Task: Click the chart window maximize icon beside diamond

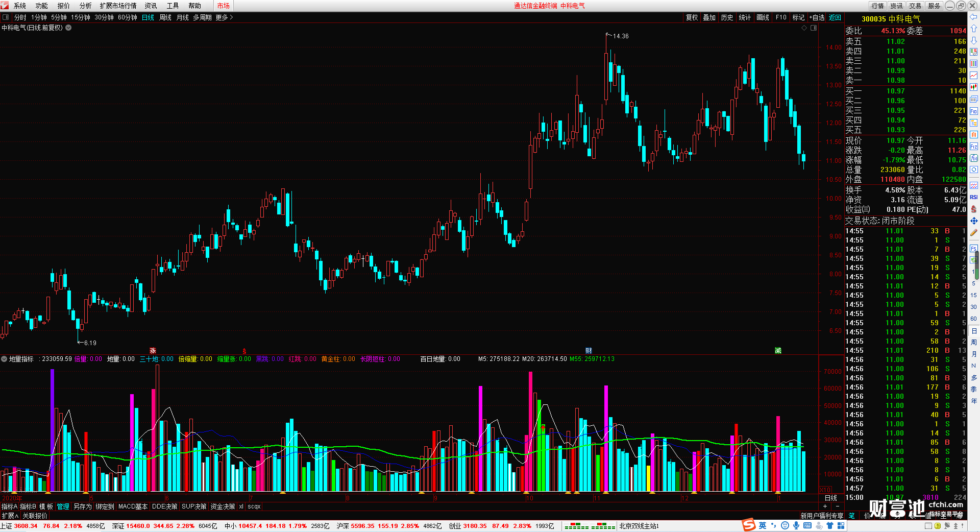Action: coord(814,28)
